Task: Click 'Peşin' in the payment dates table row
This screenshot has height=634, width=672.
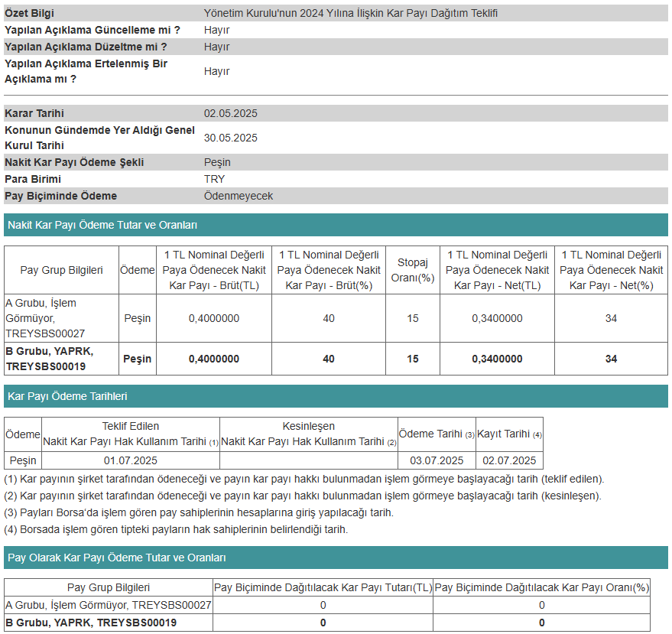Action: tap(23, 460)
